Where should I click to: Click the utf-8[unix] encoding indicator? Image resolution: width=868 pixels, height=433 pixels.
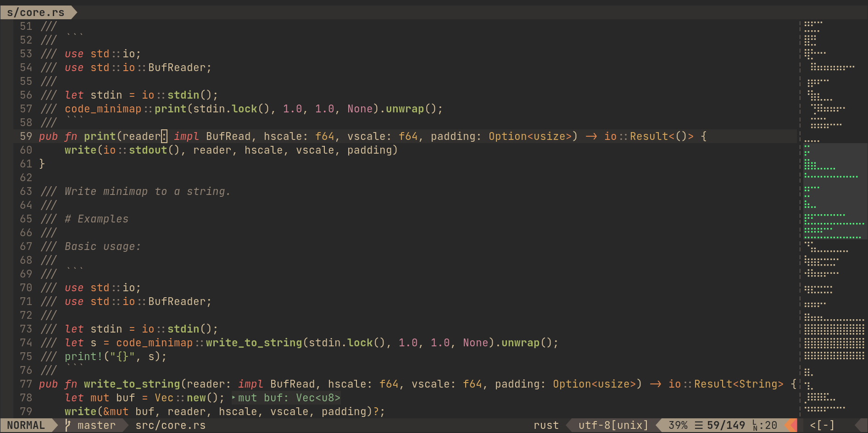pyautogui.click(x=612, y=425)
